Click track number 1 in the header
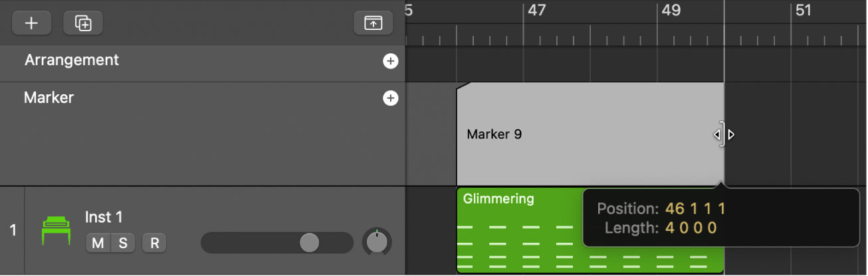The height and width of the screenshot is (276, 868). [13, 230]
